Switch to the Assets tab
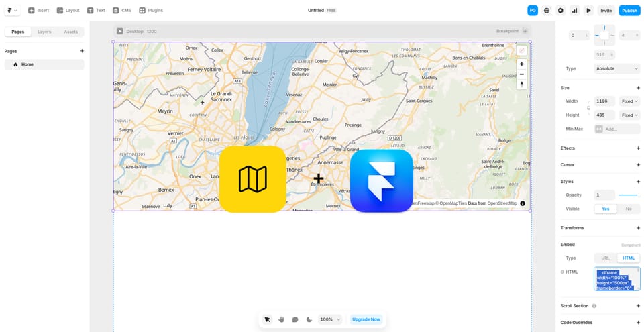The image size is (644, 332). (70, 32)
